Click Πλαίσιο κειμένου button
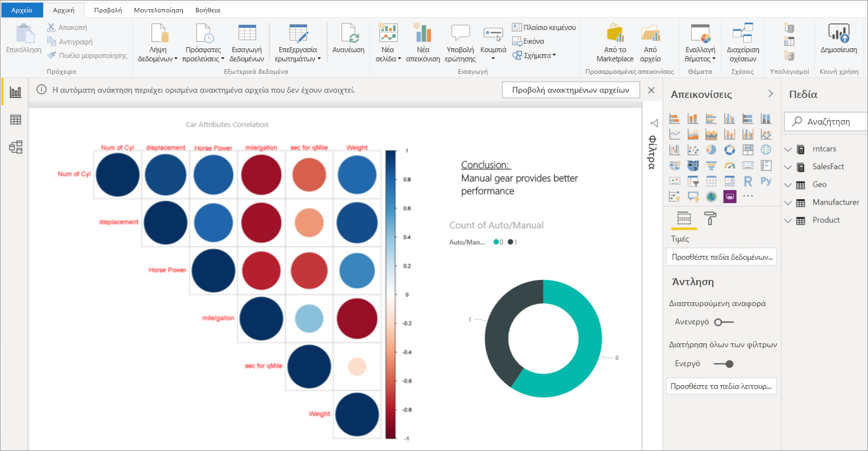The width and height of the screenshot is (868, 451). tap(544, 27)
